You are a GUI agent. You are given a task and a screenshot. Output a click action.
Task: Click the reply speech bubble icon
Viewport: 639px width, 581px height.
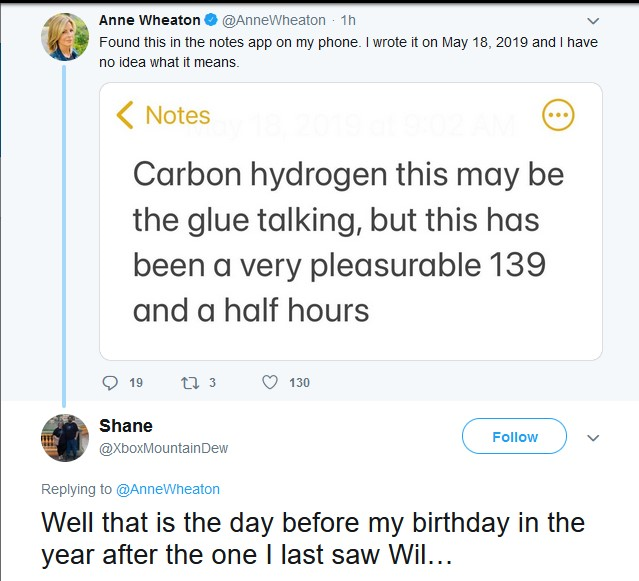tap(110, 382)
